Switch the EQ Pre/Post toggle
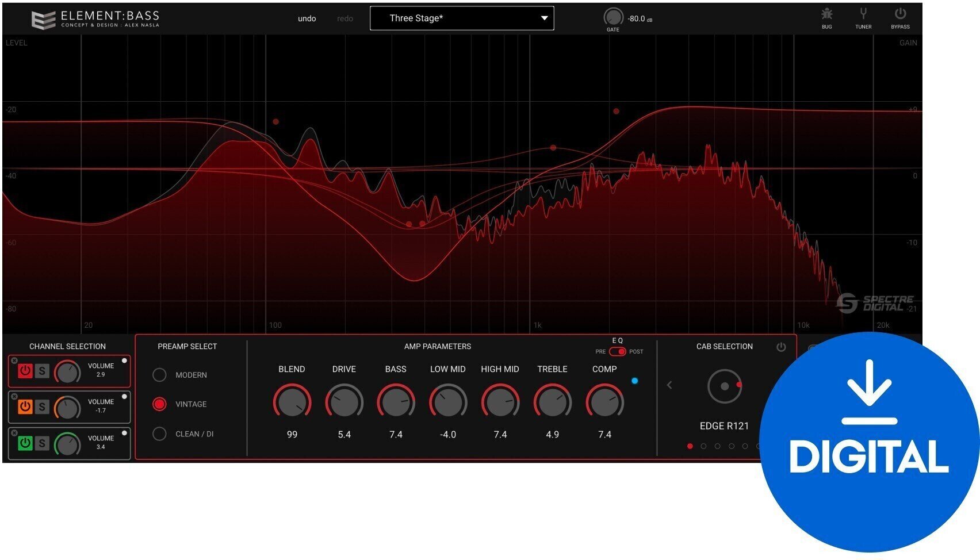Screen dimensions: 980x560 617,351
